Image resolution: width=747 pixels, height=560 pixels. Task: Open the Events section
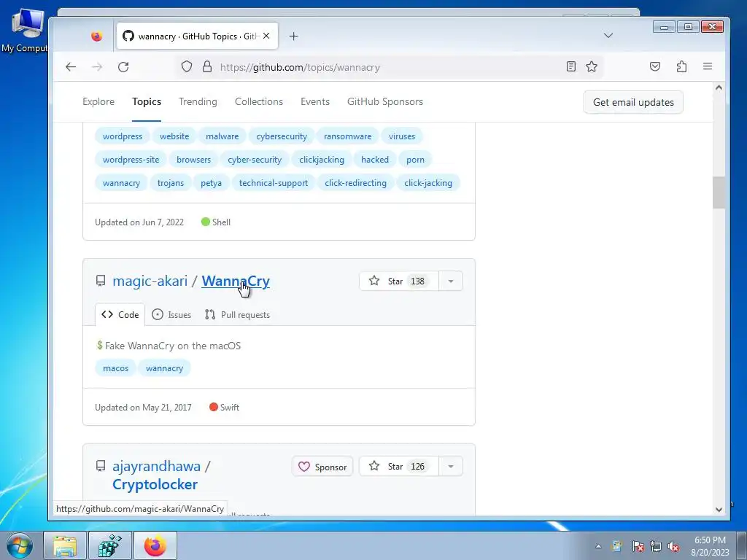(315, 101)
